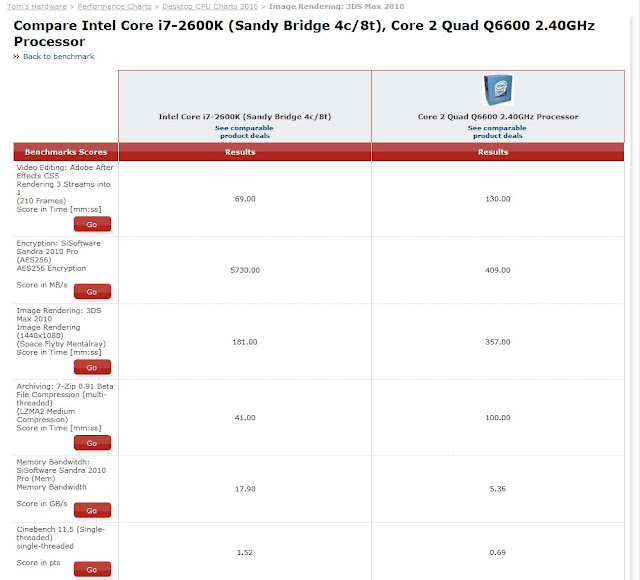Open comparable product deals for Core i7-2600K
This screenshot has width=640, height=580.
244,132
